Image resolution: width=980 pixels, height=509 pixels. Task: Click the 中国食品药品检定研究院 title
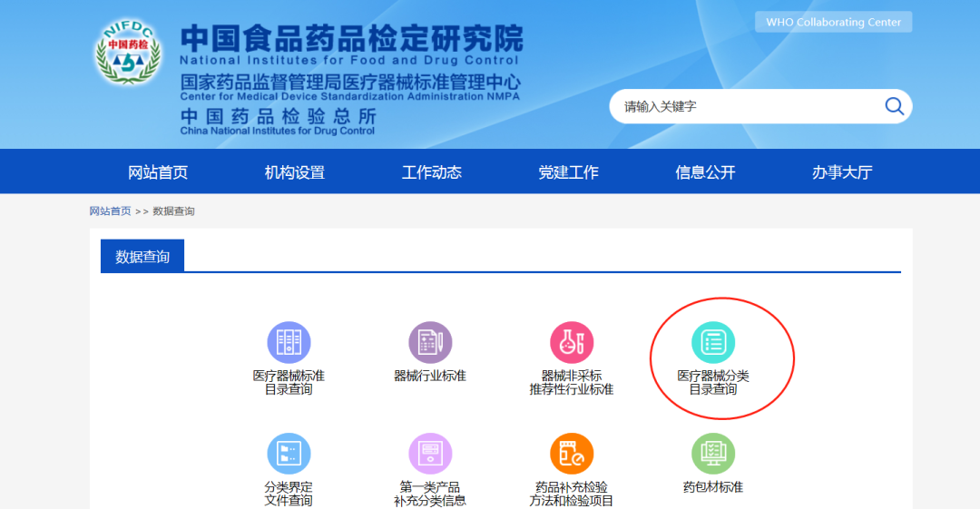352,39
